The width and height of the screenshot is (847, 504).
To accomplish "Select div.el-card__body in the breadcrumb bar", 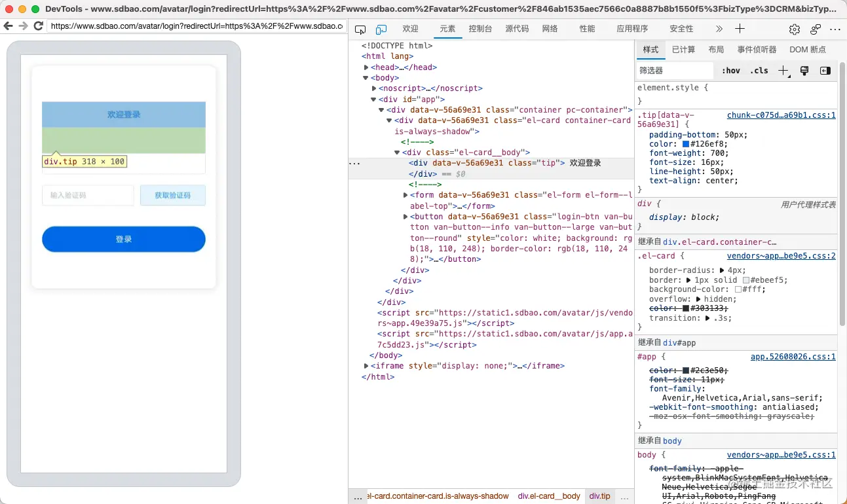I will coord(549,496).
